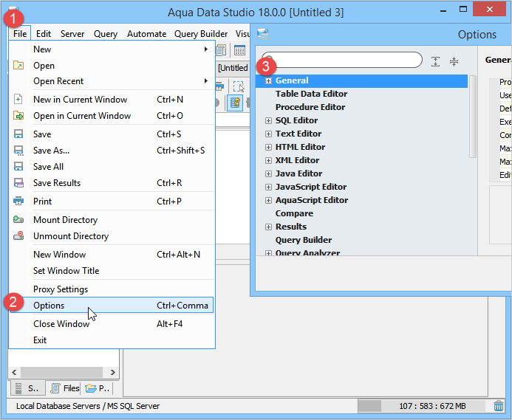Expand the JavaScript Editor node
Image resolution: width=512 pixels, height=420 pixels.
coord(268,187)
